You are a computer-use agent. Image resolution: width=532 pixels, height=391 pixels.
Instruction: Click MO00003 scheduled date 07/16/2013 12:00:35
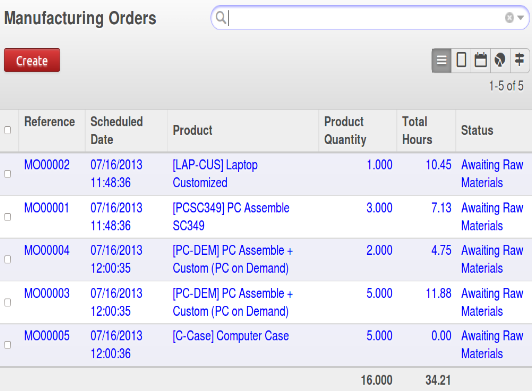[116, 302]
